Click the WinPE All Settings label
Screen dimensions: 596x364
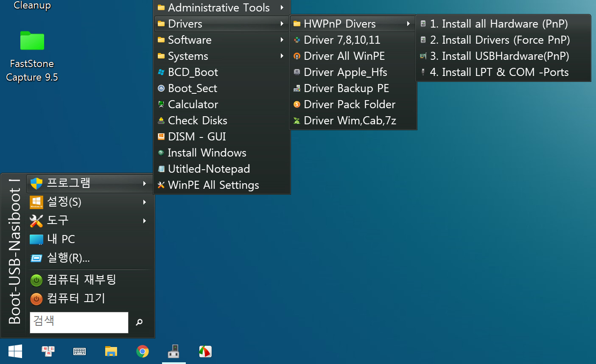click(213, 185)
